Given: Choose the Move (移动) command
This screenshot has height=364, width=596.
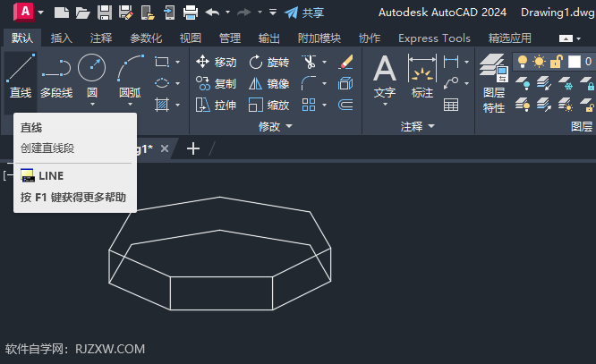Looking at the screenshot, I should tap(217, 62).
